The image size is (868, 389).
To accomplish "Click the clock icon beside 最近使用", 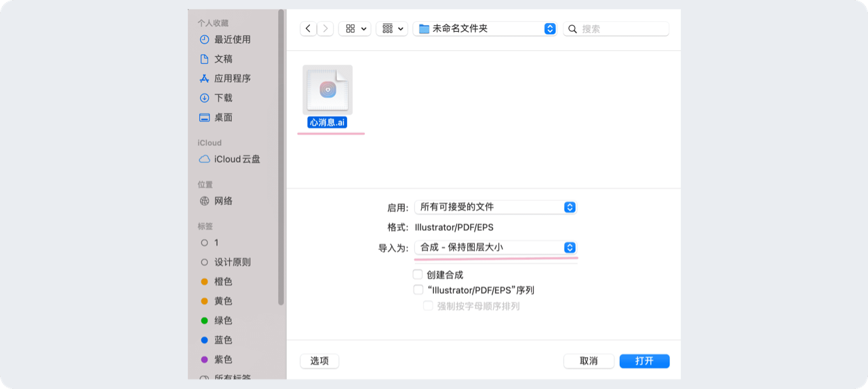I will point(204,39).
